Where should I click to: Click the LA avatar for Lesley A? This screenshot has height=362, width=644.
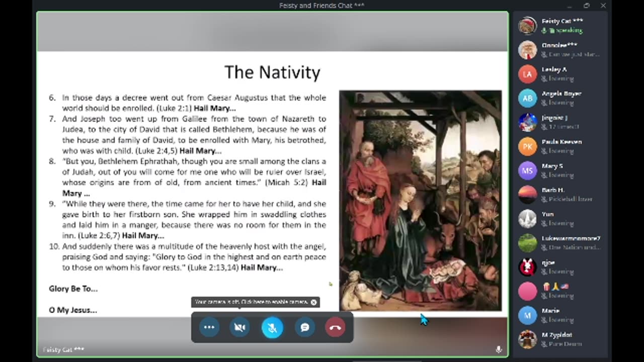527,74
